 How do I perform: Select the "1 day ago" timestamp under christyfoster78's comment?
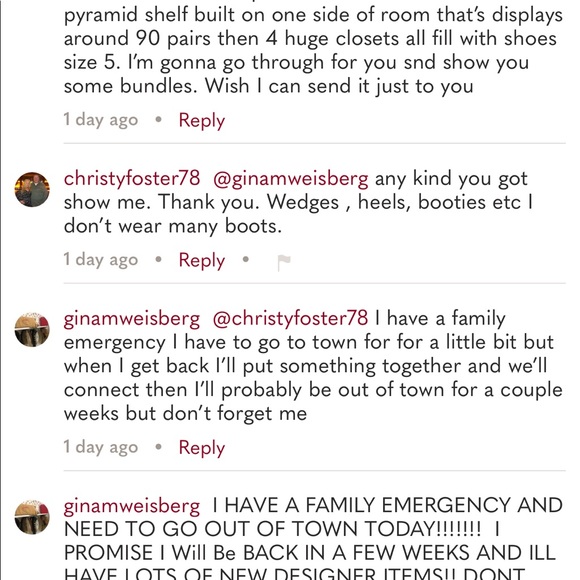click(x=101, y=260)
